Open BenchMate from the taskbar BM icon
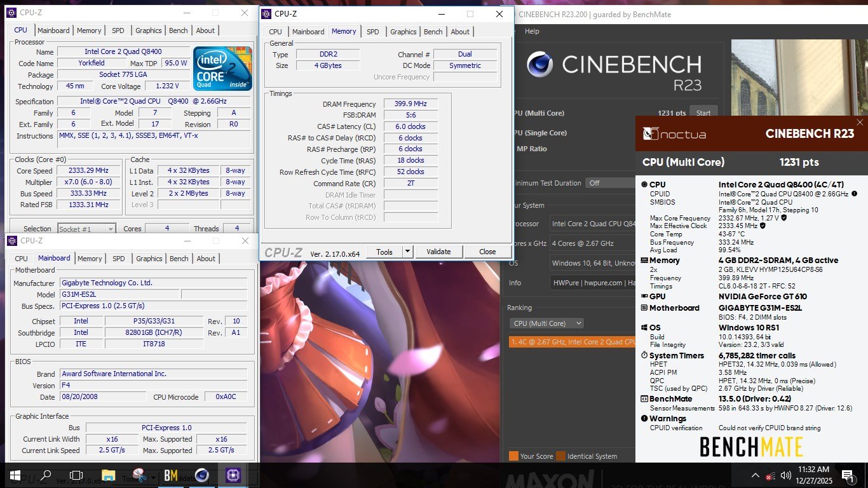The width and height of the screenshot is (868, 488). [170, 475]
